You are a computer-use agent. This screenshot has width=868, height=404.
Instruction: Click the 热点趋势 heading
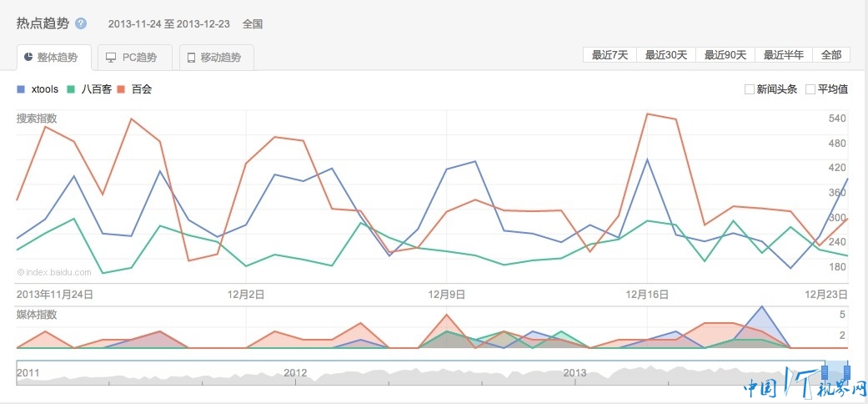coord(43,24)
